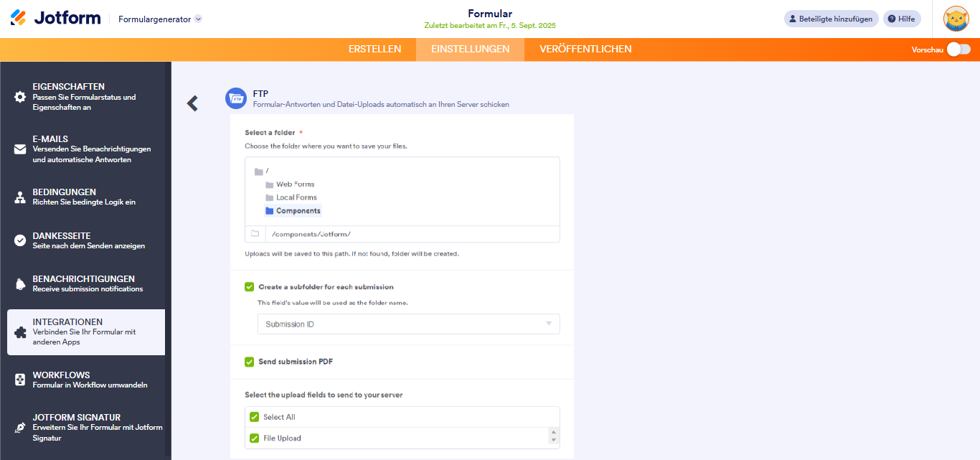The image size is (980, 460).
Task: Select the Integrationen puzzle icon
Action: (x=19, y=332)
